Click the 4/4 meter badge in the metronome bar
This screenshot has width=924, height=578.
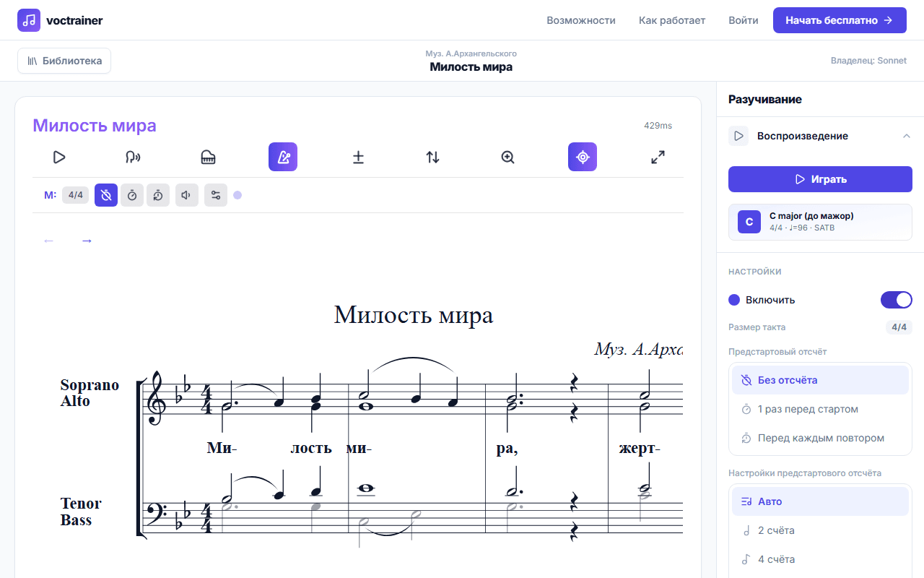pos(75,195)
